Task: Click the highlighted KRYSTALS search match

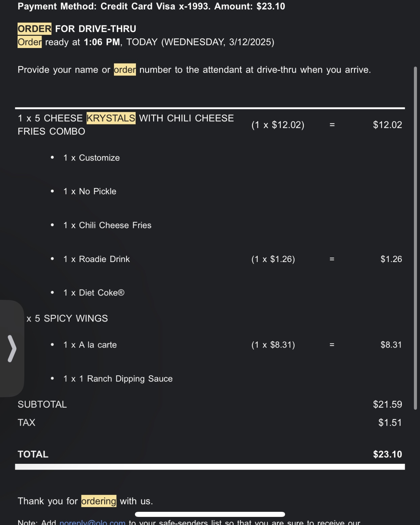Action: [x=111, y=118]
